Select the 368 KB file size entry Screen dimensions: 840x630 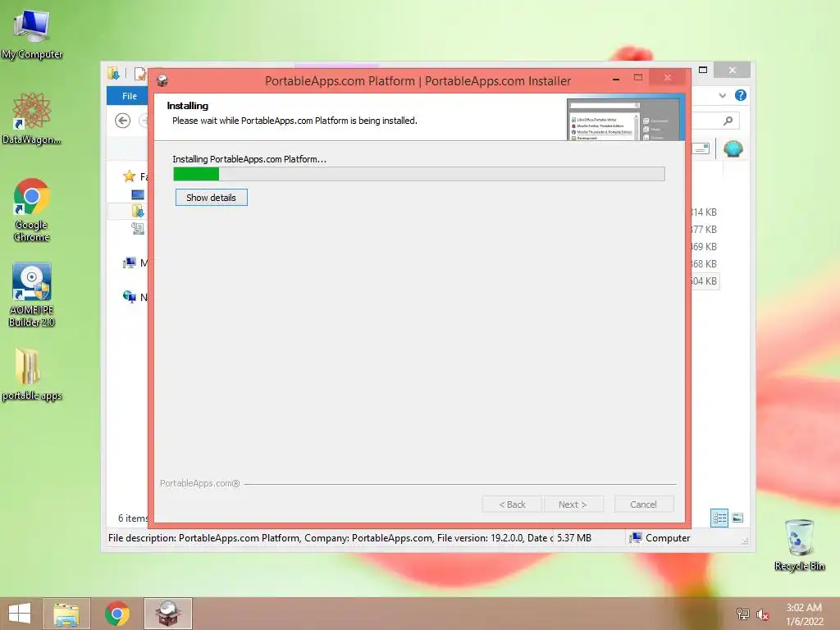tap(703, 263)
